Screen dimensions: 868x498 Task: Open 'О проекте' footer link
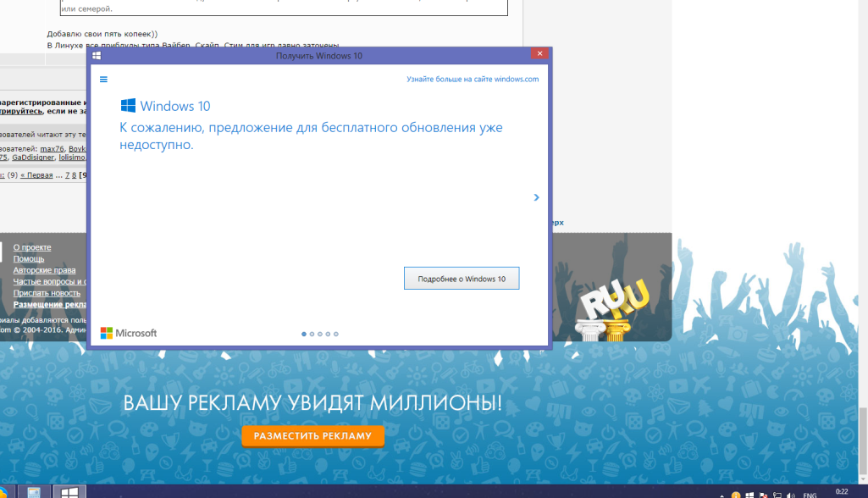(x=32, y=247)
